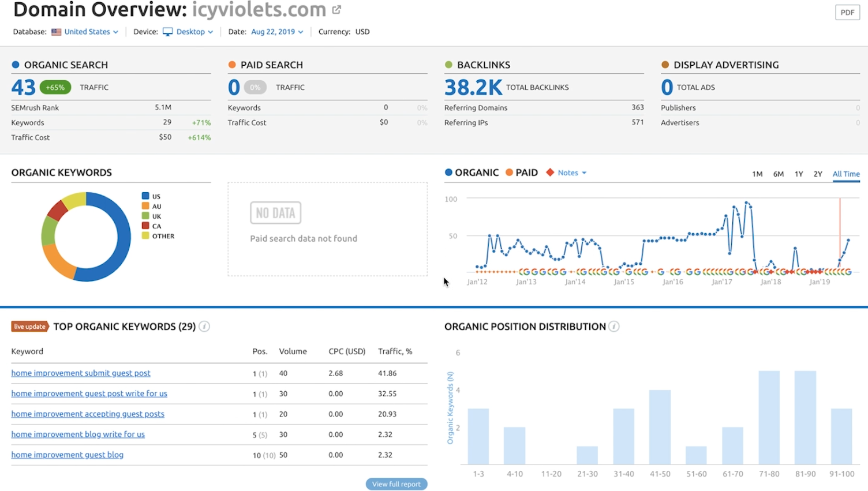Click the 1-3 position distribution bar
Screen dimensions: 868x491
478,437
